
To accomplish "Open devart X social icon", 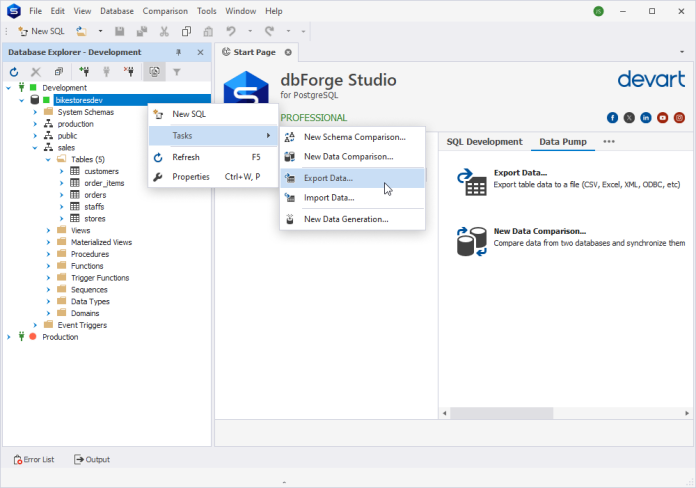I will tap(629, 118).
